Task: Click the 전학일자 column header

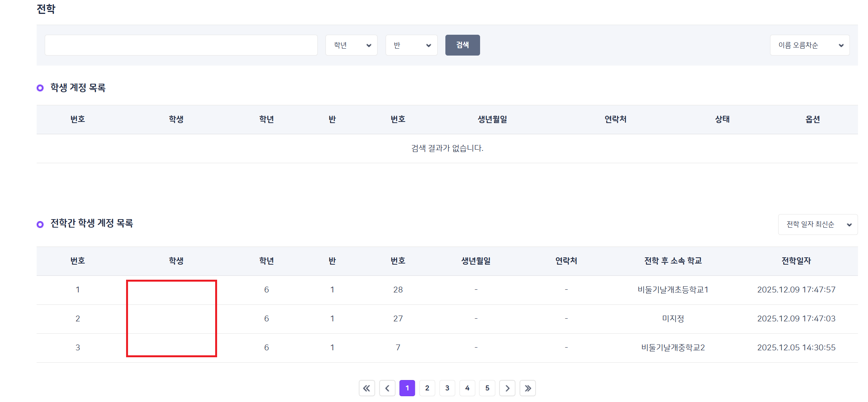Action: pos(796,261)
